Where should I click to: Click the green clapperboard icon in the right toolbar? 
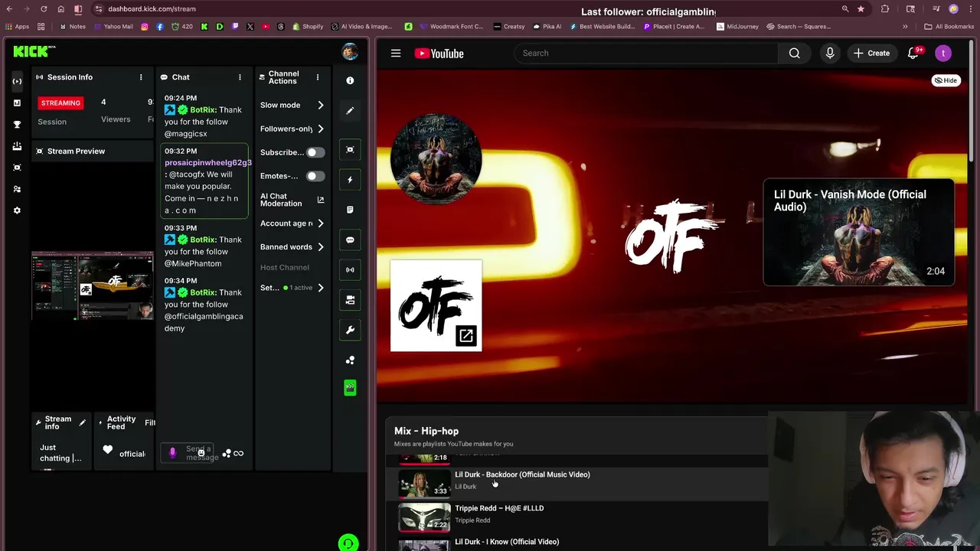tap(350, 388)
